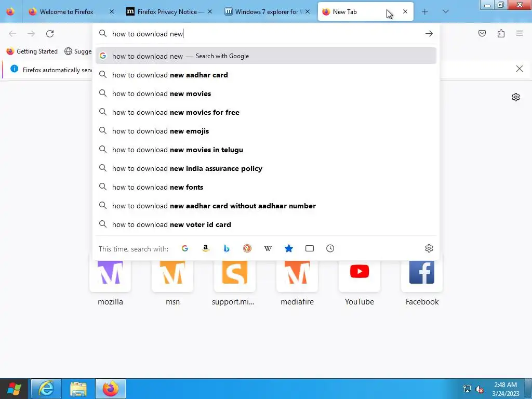Close the New Tab tab

coord(405,11)
